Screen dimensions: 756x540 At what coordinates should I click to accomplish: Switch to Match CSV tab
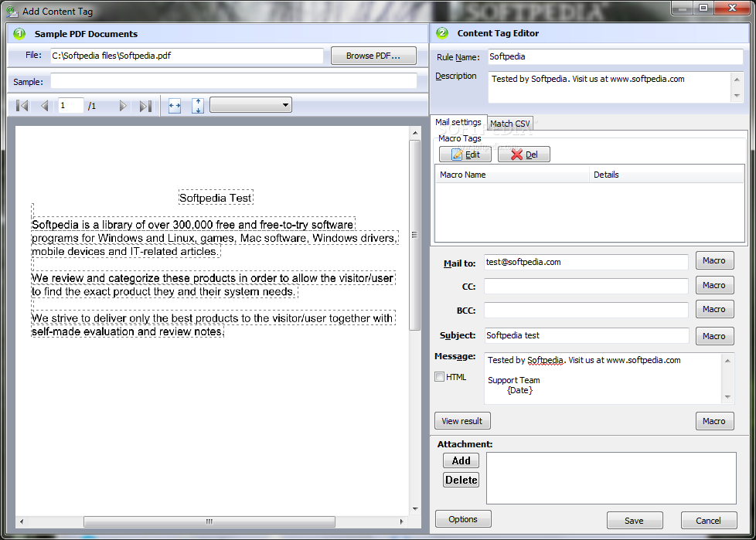coord(510,124)
